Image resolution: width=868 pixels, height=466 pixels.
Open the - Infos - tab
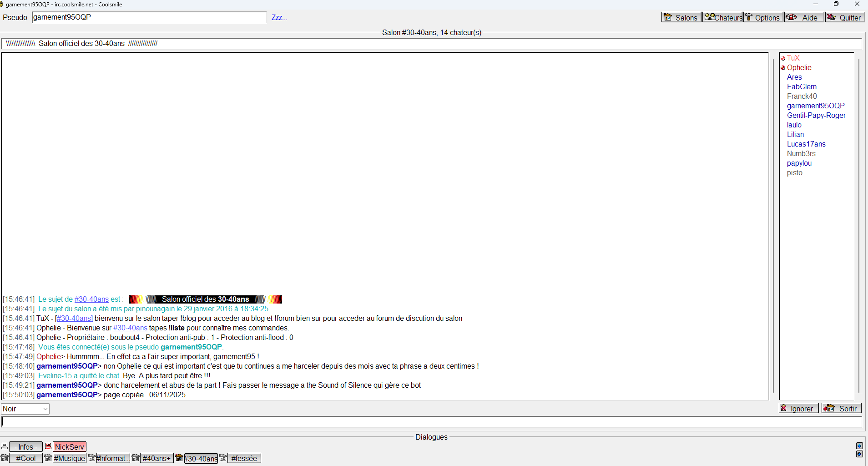(25, 447)
